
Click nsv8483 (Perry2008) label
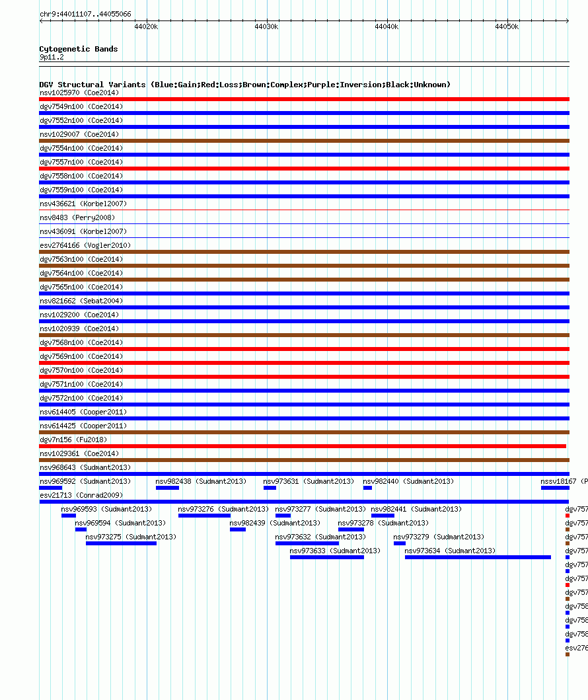point(77,217)
